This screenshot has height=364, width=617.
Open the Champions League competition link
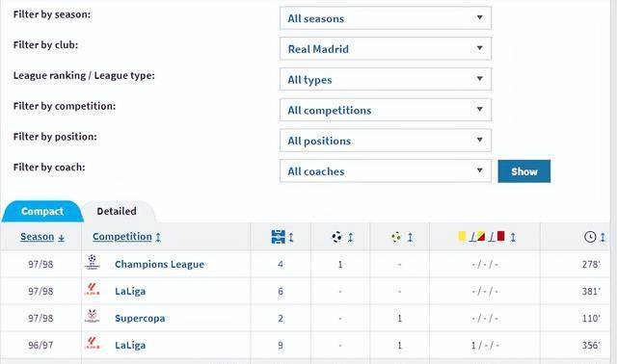[159, 264]
